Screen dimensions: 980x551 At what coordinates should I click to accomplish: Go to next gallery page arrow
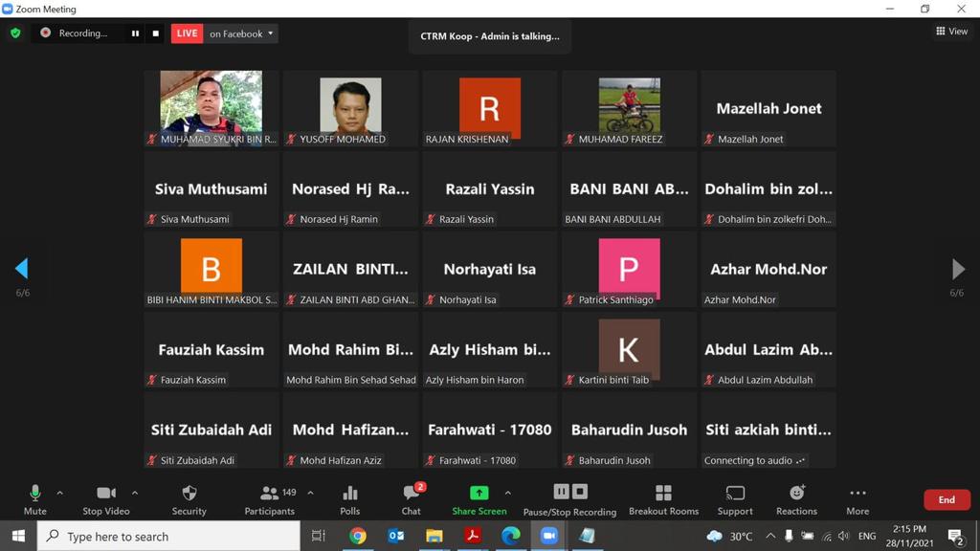(958, 269)
